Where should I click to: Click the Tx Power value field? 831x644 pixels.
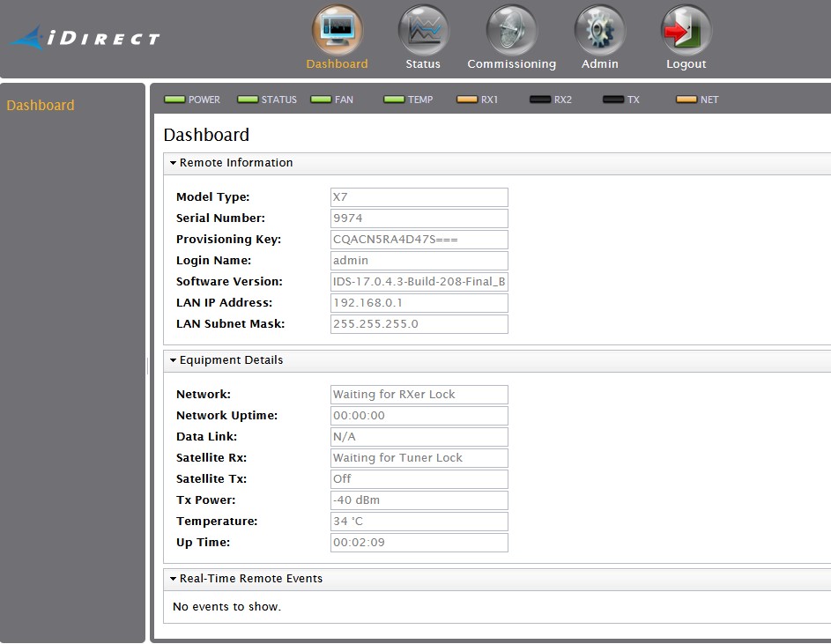pos(419,500)
